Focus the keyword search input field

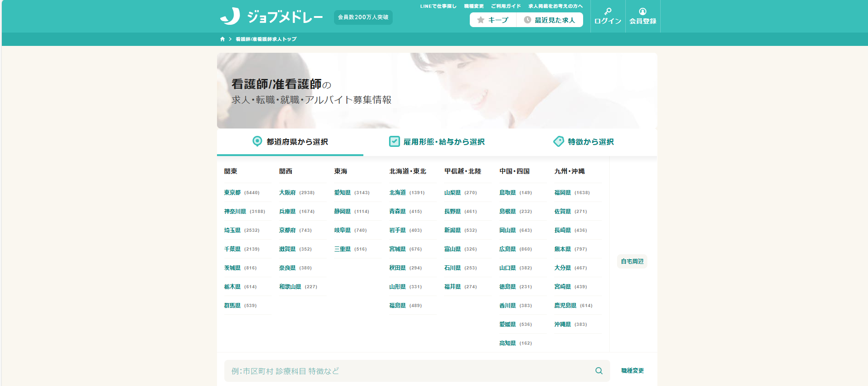[408, 371]
